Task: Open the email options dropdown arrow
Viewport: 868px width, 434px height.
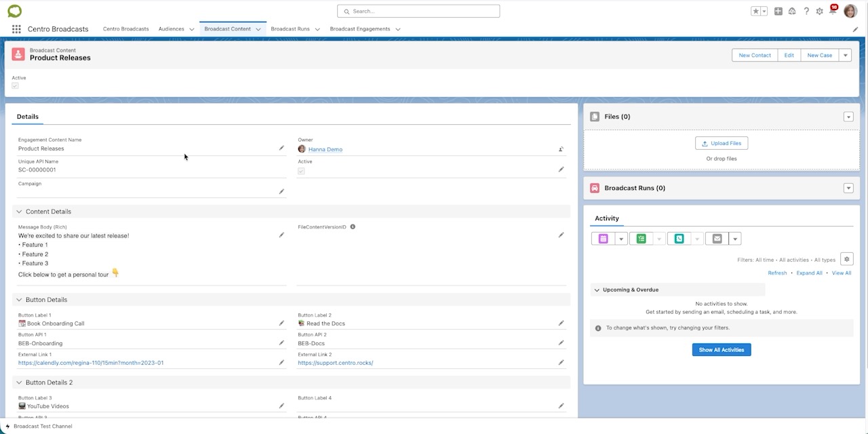Action: pos(735,239)
